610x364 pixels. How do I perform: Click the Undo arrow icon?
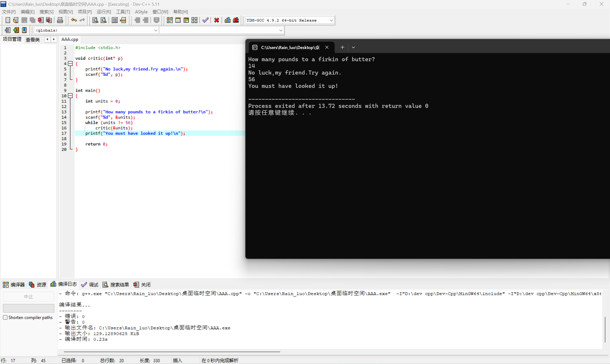[74, 20]
